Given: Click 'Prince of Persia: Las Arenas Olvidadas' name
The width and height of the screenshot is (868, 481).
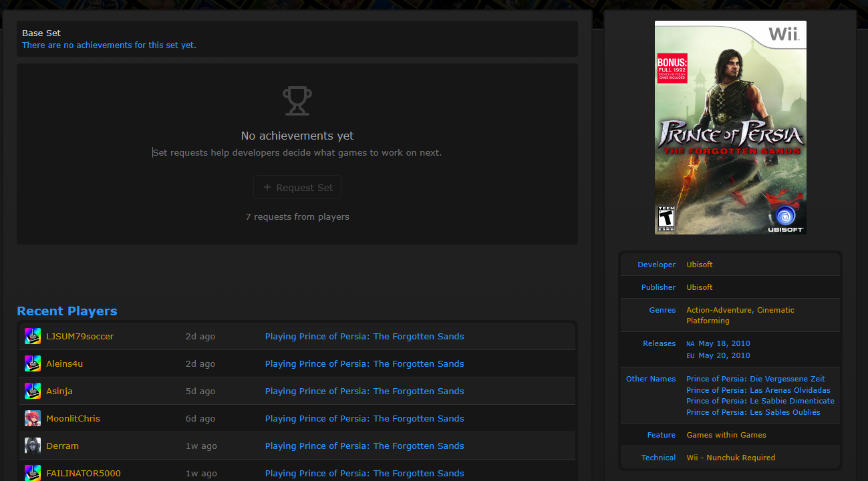Looking at the screenshot, I should pos(758,390).
